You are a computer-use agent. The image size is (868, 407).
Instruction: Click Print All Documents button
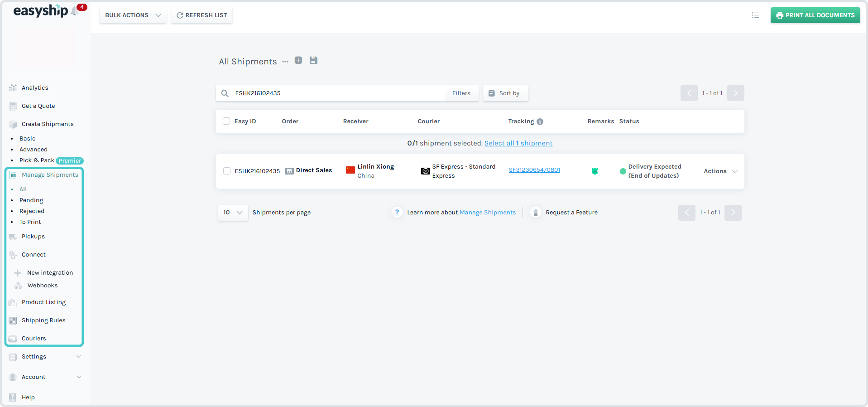(815, 15)
